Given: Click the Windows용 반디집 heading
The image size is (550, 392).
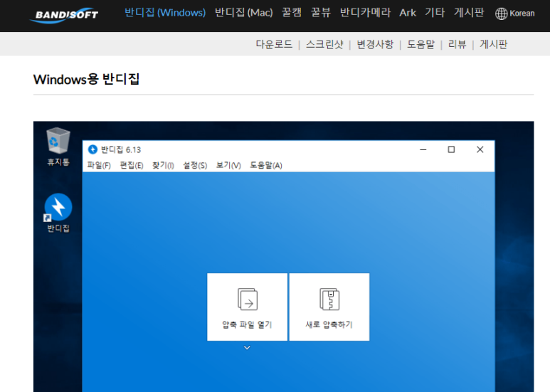Looking at the screenshot, I should coord(86,79).
